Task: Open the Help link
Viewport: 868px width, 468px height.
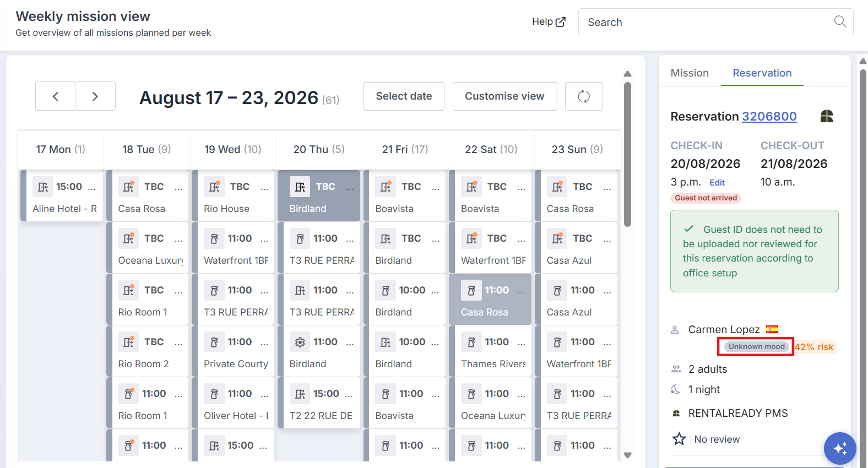Action: point(549,21)
